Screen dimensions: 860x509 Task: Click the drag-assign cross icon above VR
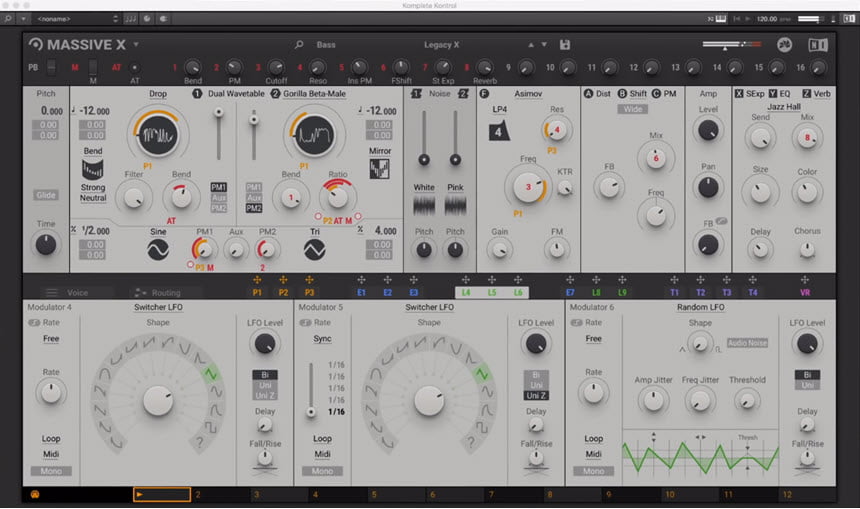pos(805,280)
